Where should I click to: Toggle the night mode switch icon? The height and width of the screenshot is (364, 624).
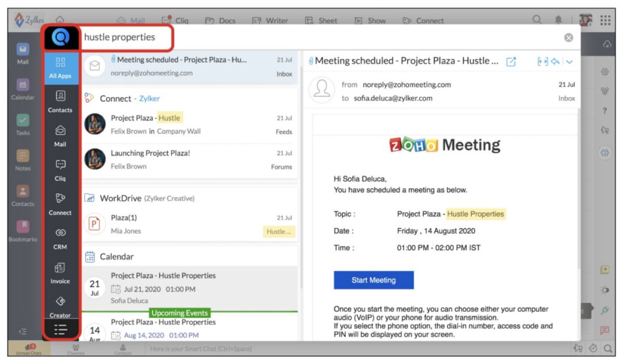click(605, 290)
